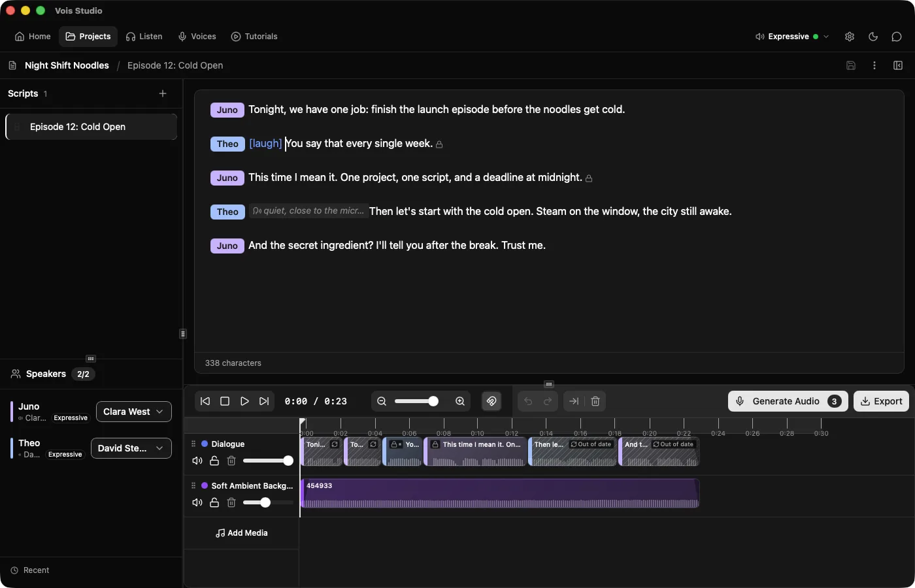This screenshot has width=915, height=588.
Task: Skip to end of timeline
Action: pyautogui.click(x=264, y=401)
